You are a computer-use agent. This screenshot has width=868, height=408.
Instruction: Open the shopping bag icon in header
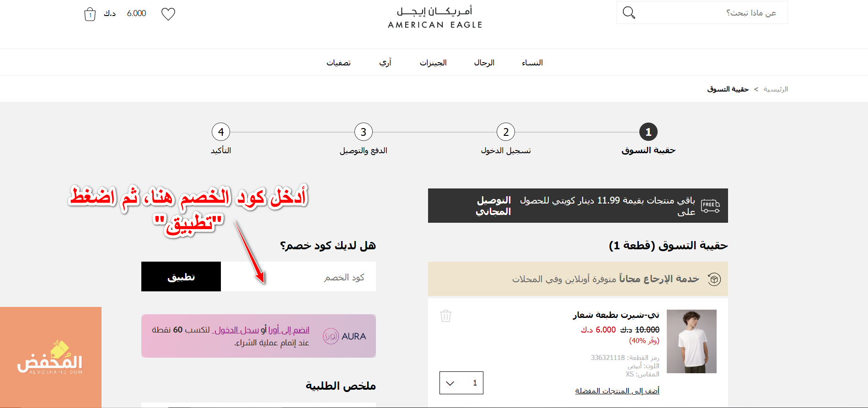click(x=90, y=14)
